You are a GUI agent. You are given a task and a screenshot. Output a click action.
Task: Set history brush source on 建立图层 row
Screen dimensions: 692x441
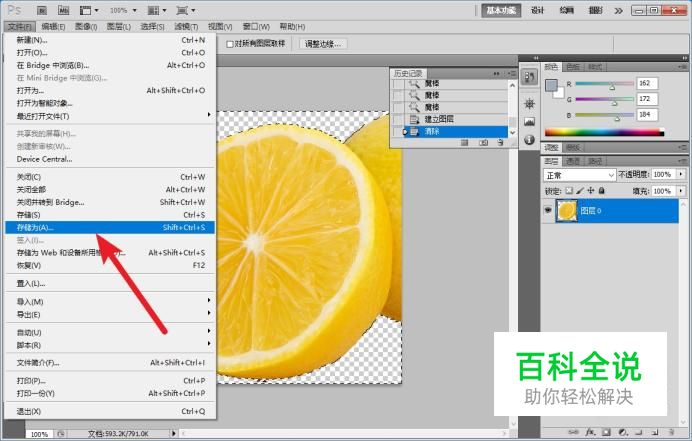coord(398,119)
